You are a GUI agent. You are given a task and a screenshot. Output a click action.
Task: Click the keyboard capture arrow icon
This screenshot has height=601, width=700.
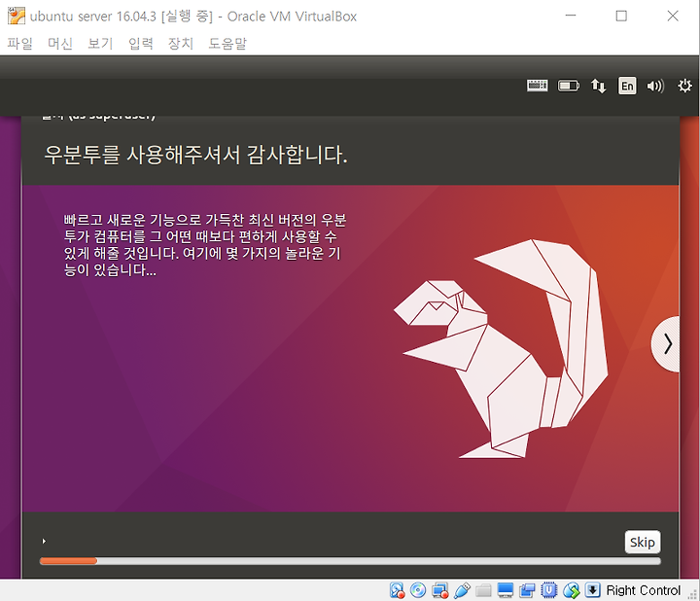click(592, 590)
